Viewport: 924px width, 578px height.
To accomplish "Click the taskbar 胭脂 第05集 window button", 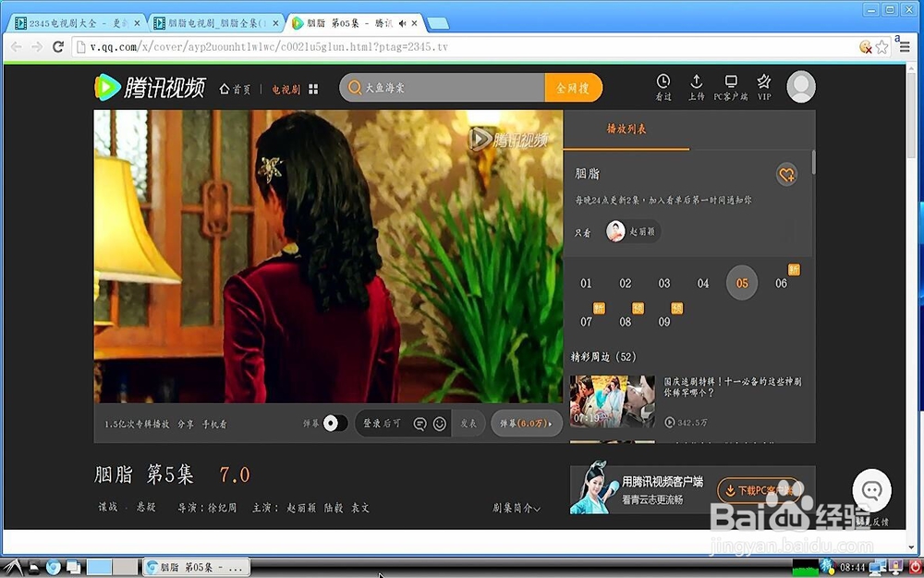I will click(x=196, y=568).
